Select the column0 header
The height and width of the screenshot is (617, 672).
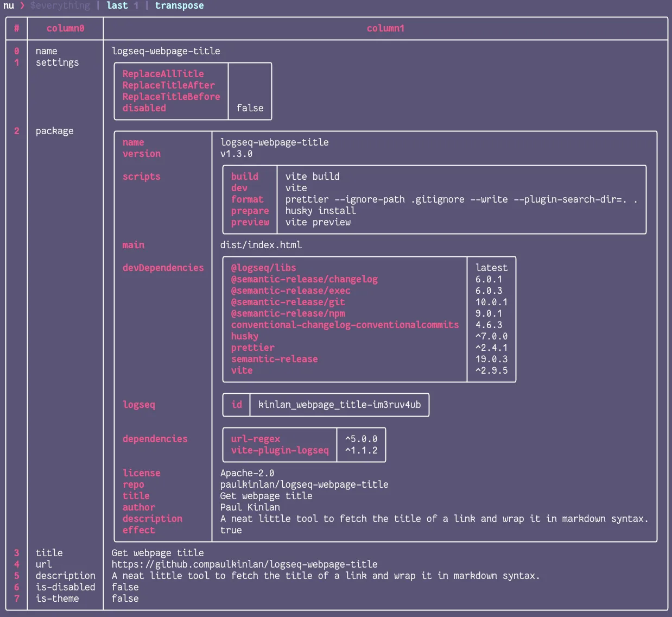point(65,28)
